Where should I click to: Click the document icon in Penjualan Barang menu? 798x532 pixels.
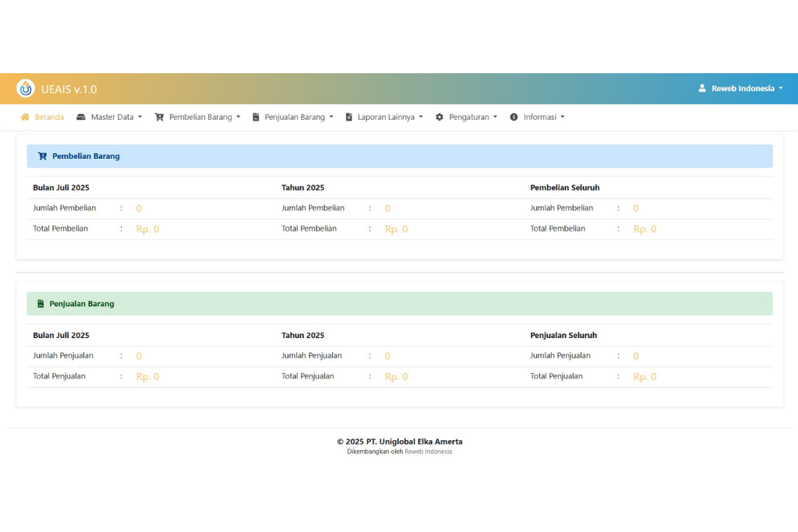[x=256, y=117]
